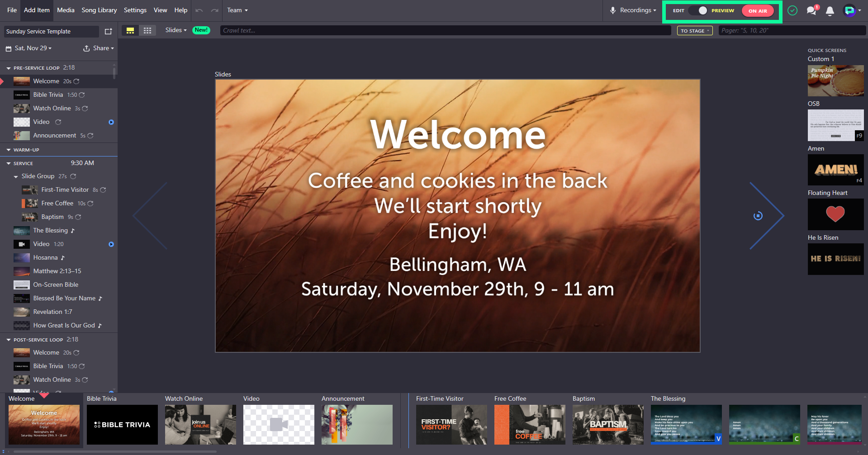Click the green sync status checkmark
Image resolution: width=868 pixels, height=455 pixels.
[x=792, y=10]
